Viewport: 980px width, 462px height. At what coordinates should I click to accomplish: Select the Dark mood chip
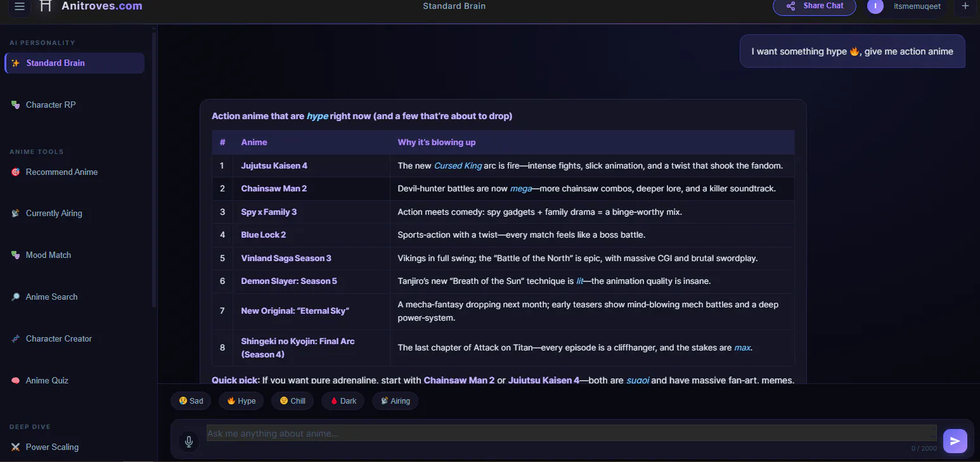coord(343,401)
